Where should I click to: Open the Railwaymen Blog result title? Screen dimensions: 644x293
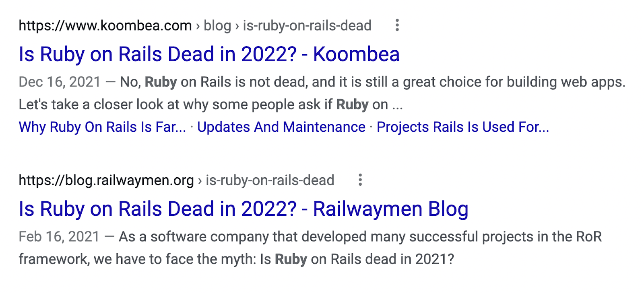coord(243,209)
